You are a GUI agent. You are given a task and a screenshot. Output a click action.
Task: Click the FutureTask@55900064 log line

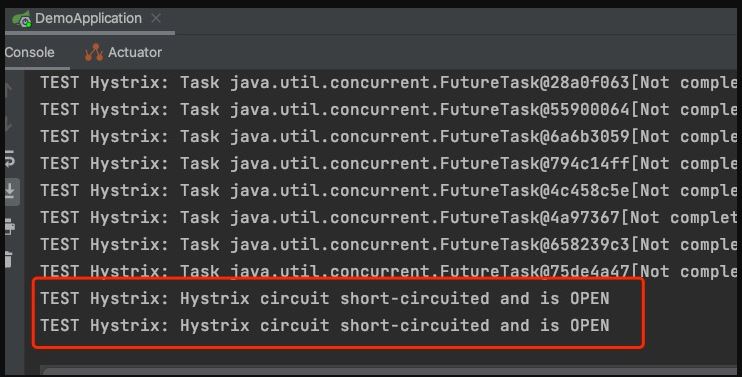388,110
